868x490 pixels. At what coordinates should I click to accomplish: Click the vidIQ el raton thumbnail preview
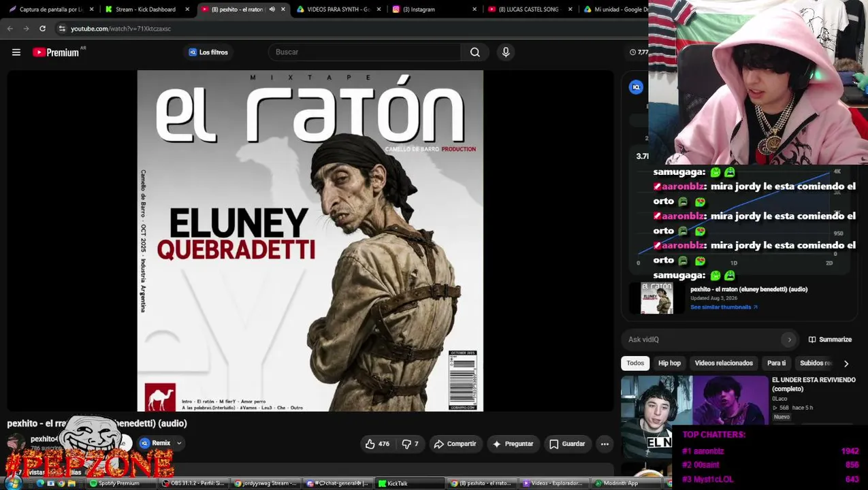point(657,298)
